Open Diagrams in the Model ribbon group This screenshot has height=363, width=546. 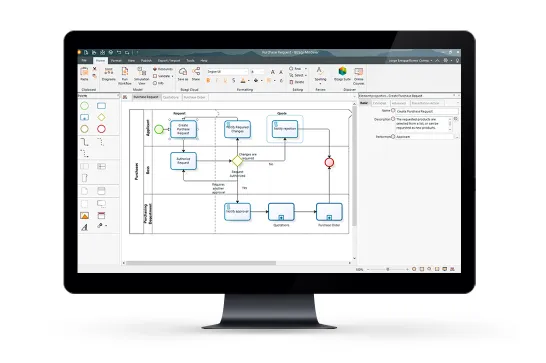[x=109, y=74]
